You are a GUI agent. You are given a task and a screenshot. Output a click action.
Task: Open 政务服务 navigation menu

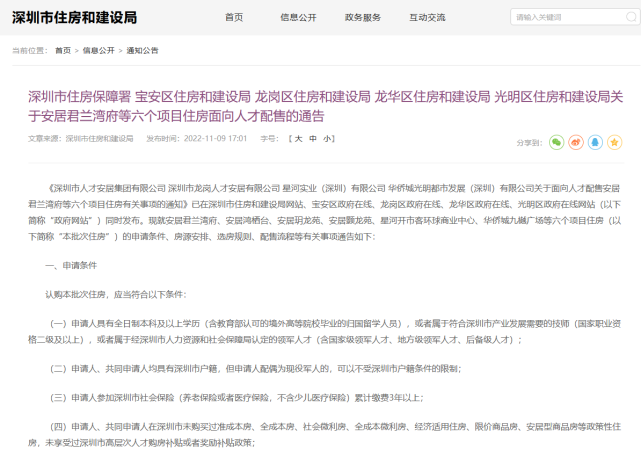point(363,17)
